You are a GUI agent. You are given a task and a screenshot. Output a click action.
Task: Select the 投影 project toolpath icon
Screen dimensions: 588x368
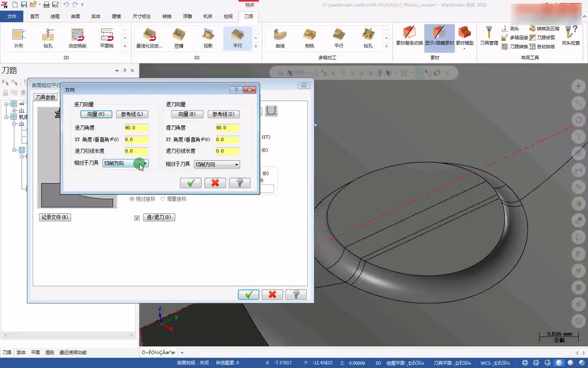[208, 38]
